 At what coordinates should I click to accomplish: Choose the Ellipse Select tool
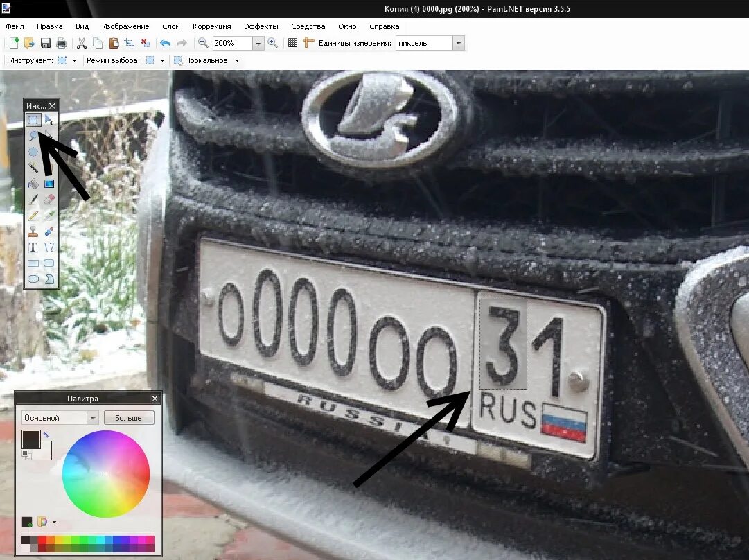click(x=33, y=152)
